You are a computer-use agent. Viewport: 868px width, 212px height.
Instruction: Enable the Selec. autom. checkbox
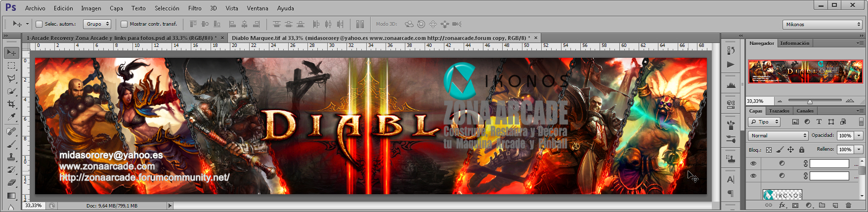(39, 24)
